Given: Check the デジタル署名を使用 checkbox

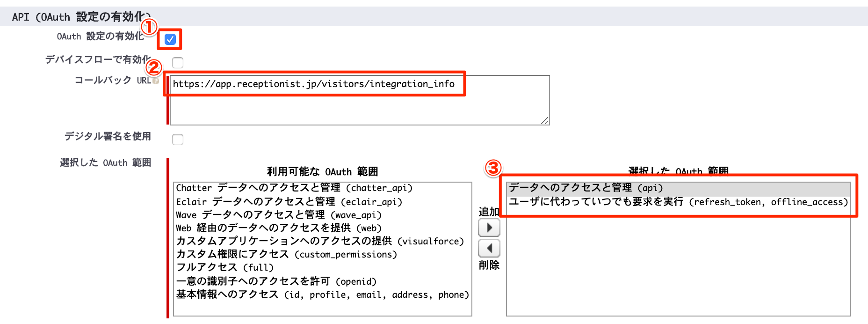Looking at the screenshot, I should (178, 140).
